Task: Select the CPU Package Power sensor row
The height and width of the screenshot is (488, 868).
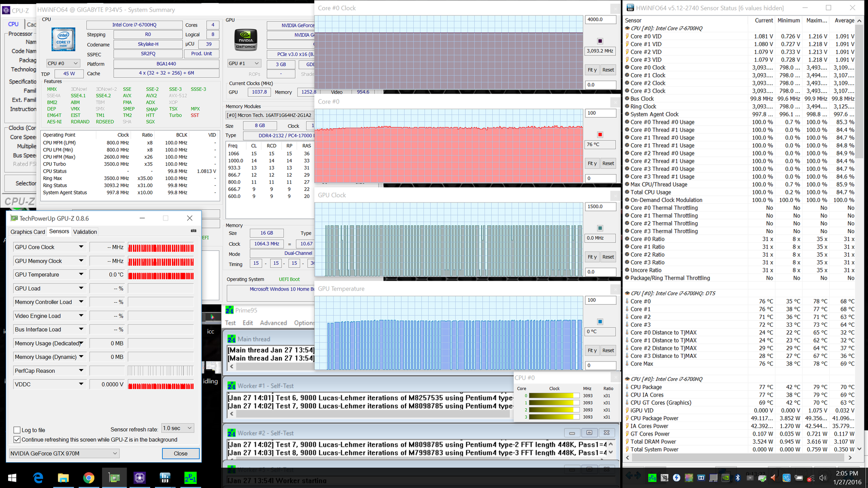Action: pos(739,418)
